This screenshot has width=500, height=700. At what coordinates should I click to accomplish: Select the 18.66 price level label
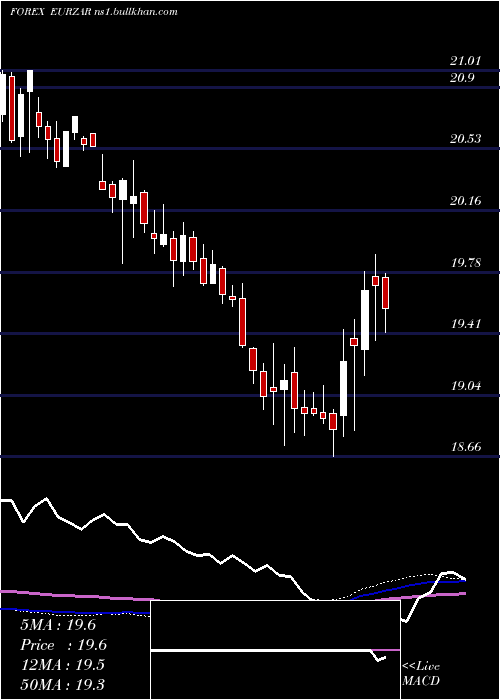coord(466,446)
